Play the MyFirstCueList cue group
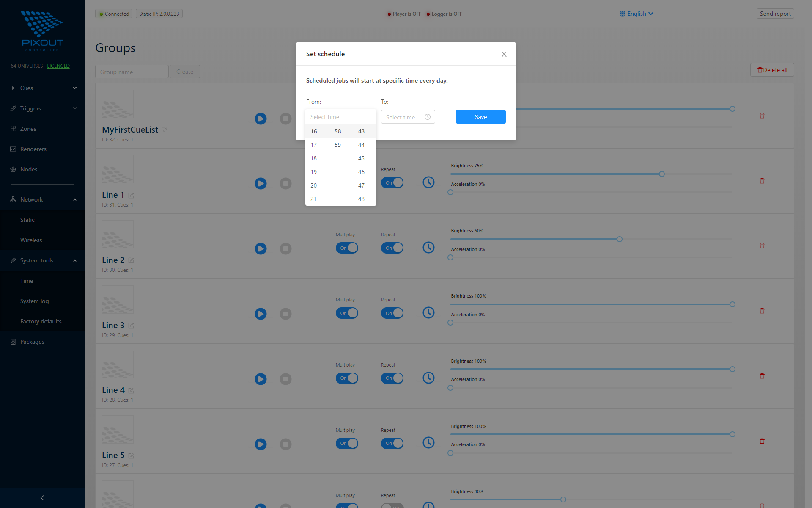 click(x=261, y=119)
